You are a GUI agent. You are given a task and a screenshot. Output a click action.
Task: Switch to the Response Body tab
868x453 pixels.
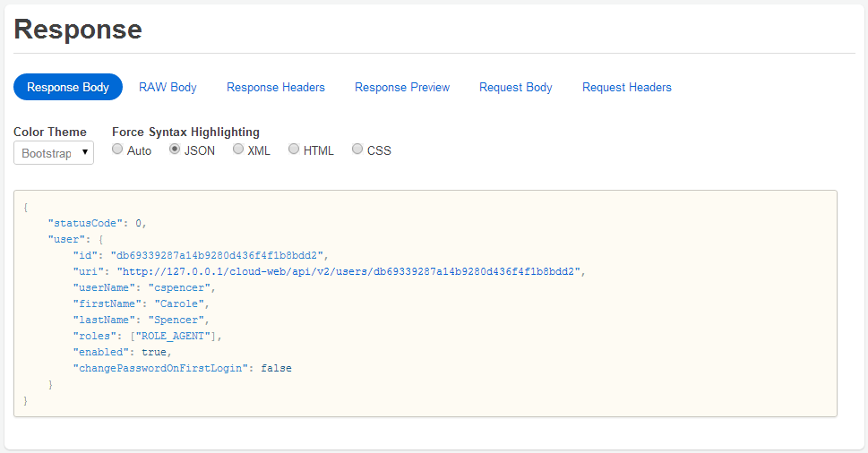click(68, 87)
